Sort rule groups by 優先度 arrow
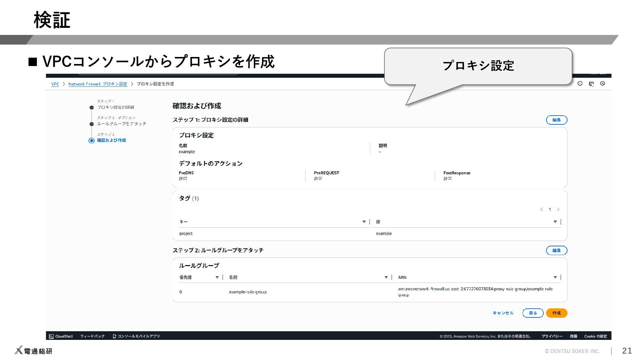The height and width of the screenshot is (362, 644). click(x=217, y=278)
